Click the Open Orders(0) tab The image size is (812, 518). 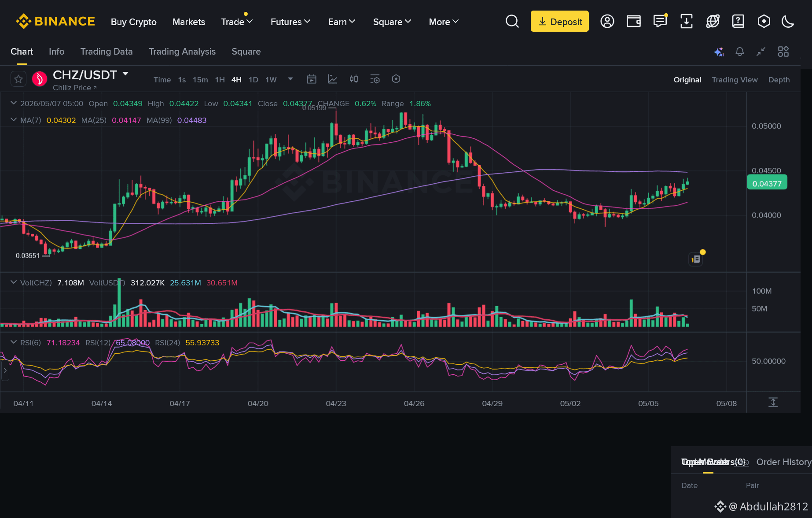pos(713,462)
